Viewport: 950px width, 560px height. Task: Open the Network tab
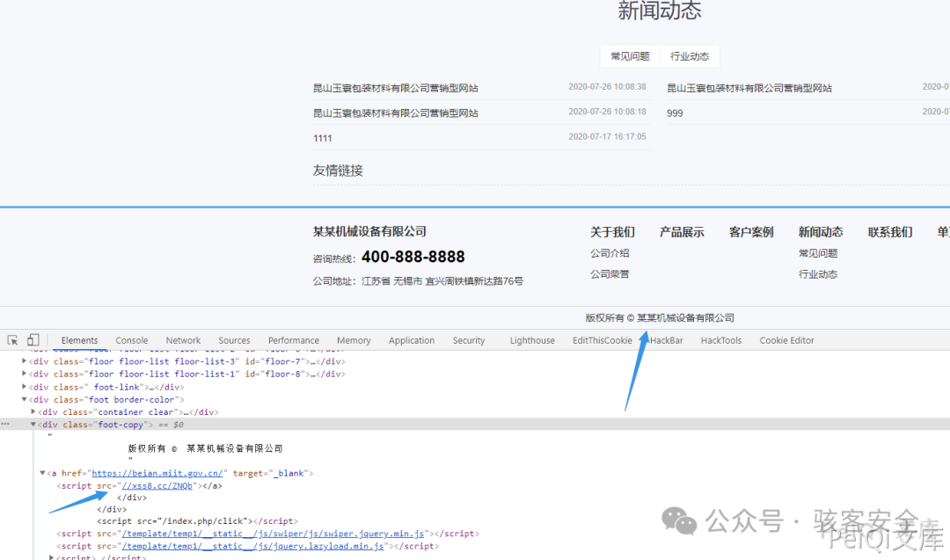[183, 341]
